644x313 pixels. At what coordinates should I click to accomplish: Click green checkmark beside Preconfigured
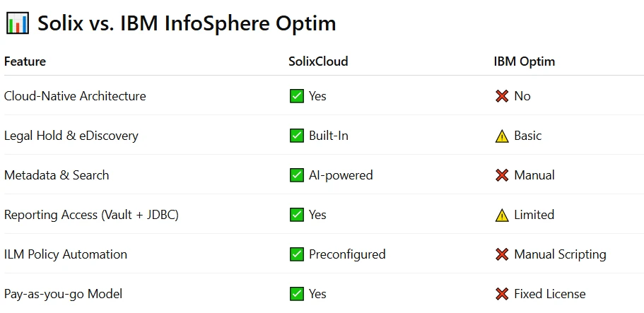click(x=296, y=254)
